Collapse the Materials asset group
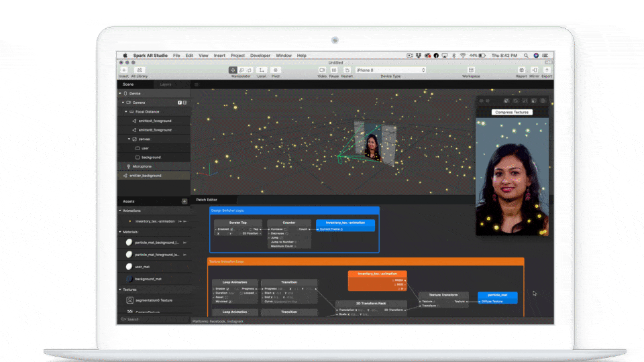The width and height of the screenshot is (644, 362). pyautogui.click(x=120, y=232)
